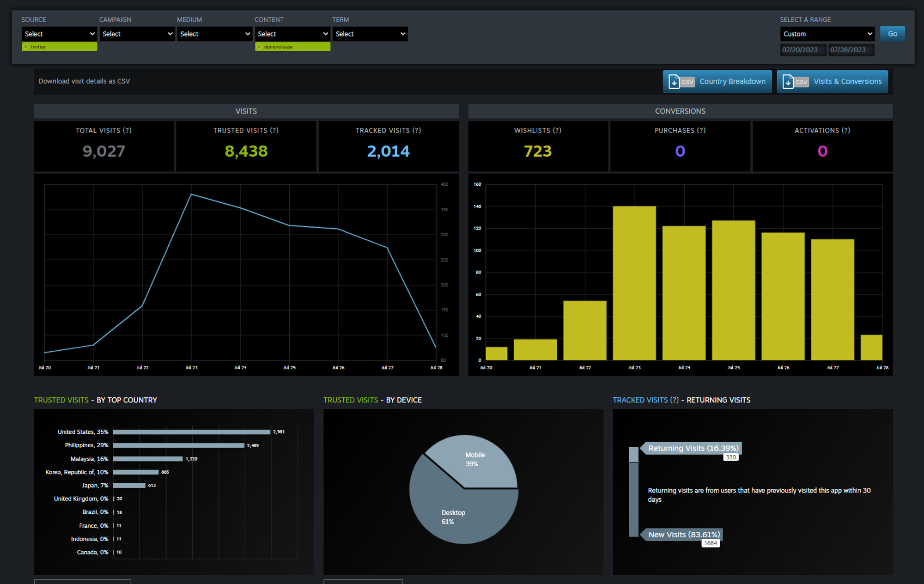This screenshot has height=584, width=924.
Task: Open the Campaign dropdown
Action: 137,34
